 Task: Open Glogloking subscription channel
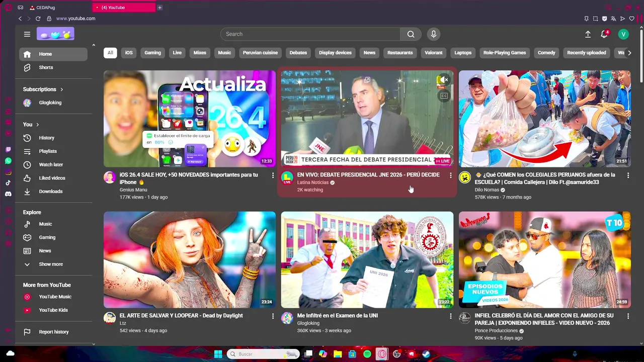(x=53, y=103)
